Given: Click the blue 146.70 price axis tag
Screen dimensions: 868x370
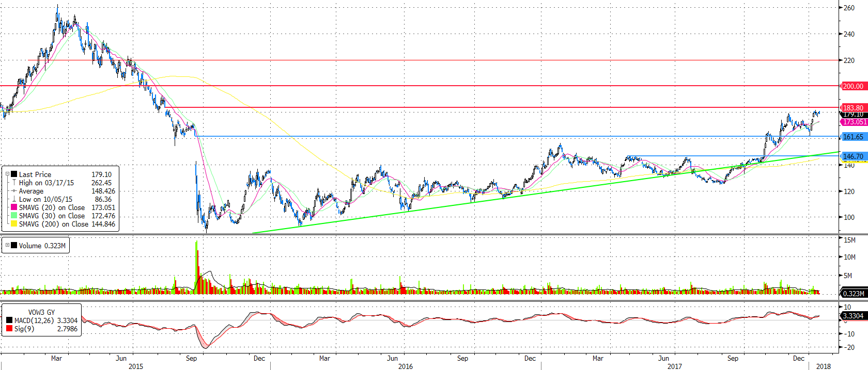Looking at the screenshot, I should (853, 156).
